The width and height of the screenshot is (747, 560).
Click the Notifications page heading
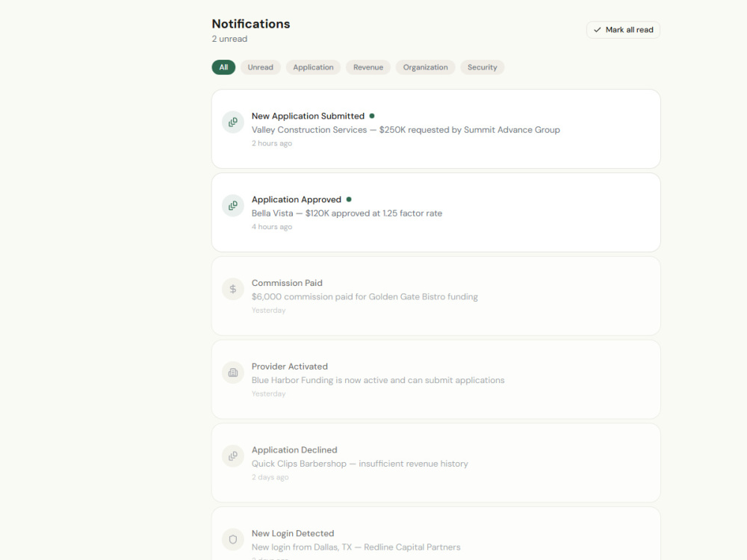(251, 24)
